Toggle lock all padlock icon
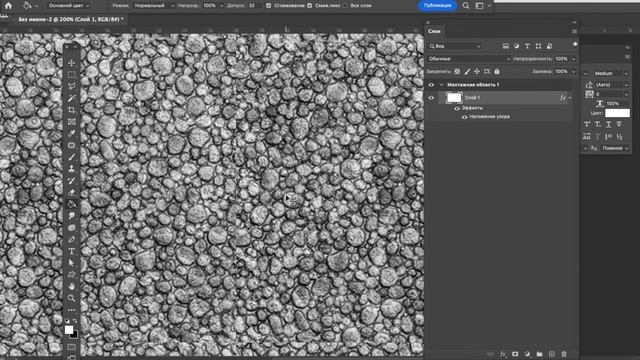The image size is (640, 360). [x=497, y=71]
